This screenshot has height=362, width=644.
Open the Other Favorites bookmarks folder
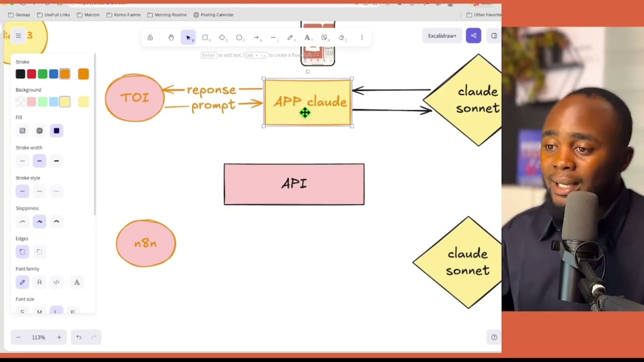click(x=484, y=15)
